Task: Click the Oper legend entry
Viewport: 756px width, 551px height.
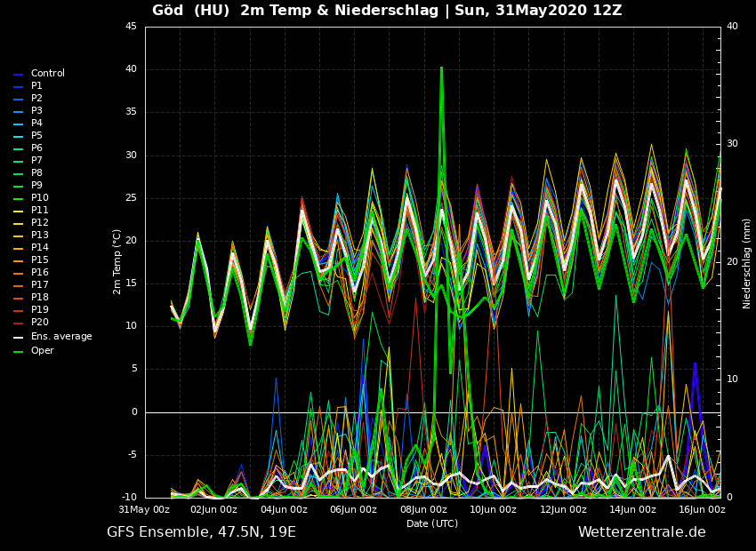Action: [42, 351]
